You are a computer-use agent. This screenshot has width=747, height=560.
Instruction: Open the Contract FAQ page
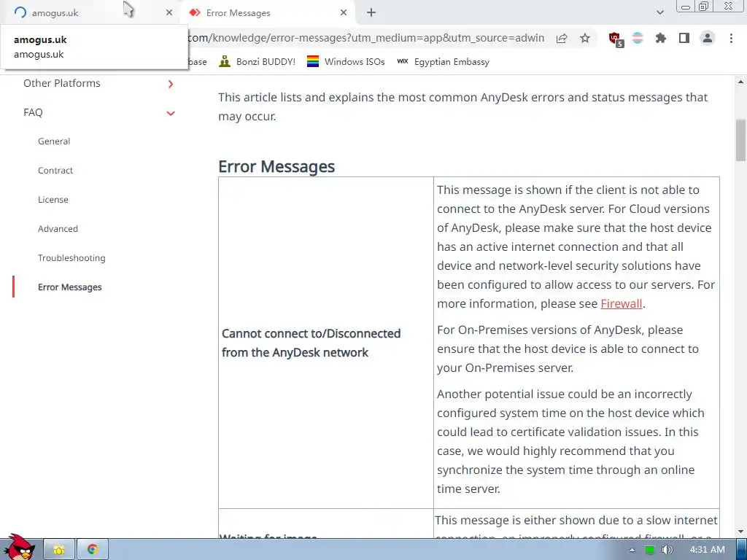click(x=55, y=171)
